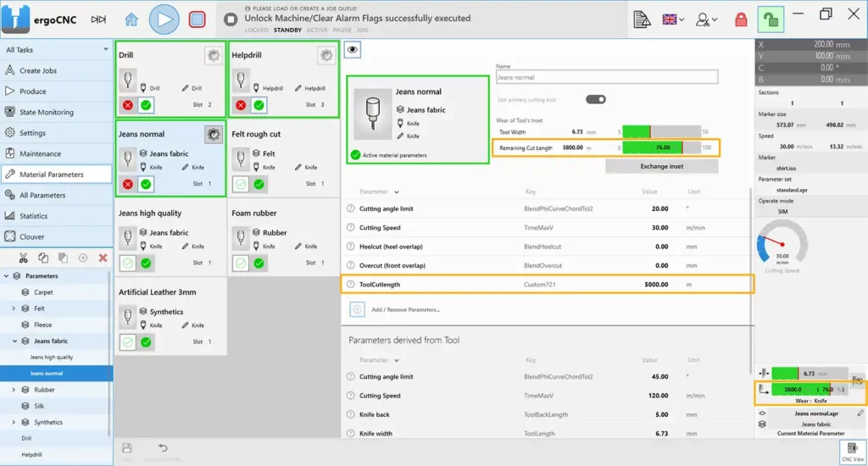The height and width of the screenshot is (466, 868).
Task: Stop the machine with red stop button
Action: pyautogui.click(x=197, y=19)
